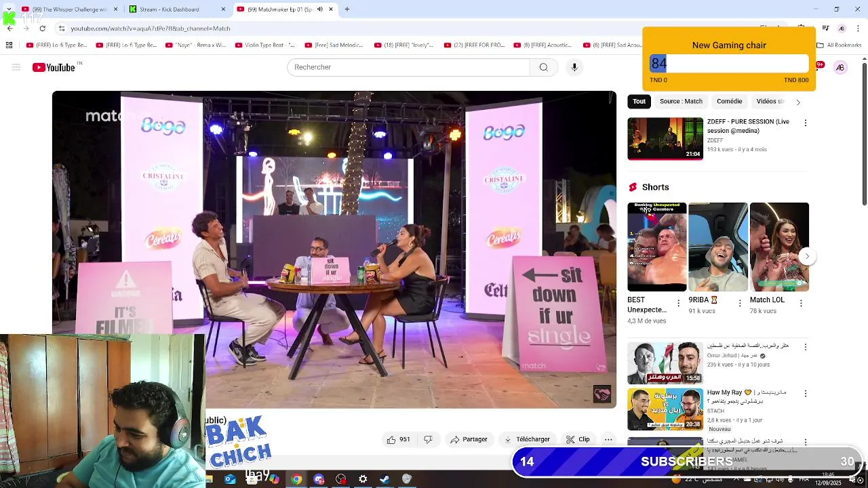Select the Tout filter chip
Viewport: 868px width, 488px height.
coord(639,102)
